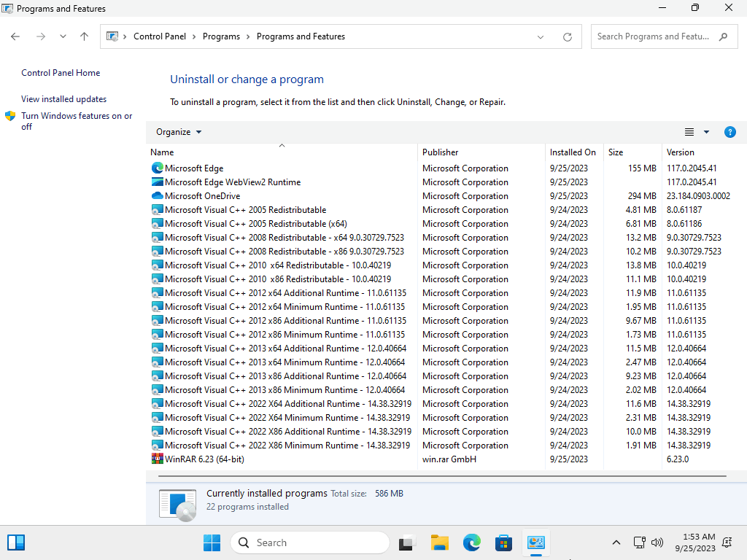Sort by the Version column header
747x560 pixels.
tap(704, 152)
